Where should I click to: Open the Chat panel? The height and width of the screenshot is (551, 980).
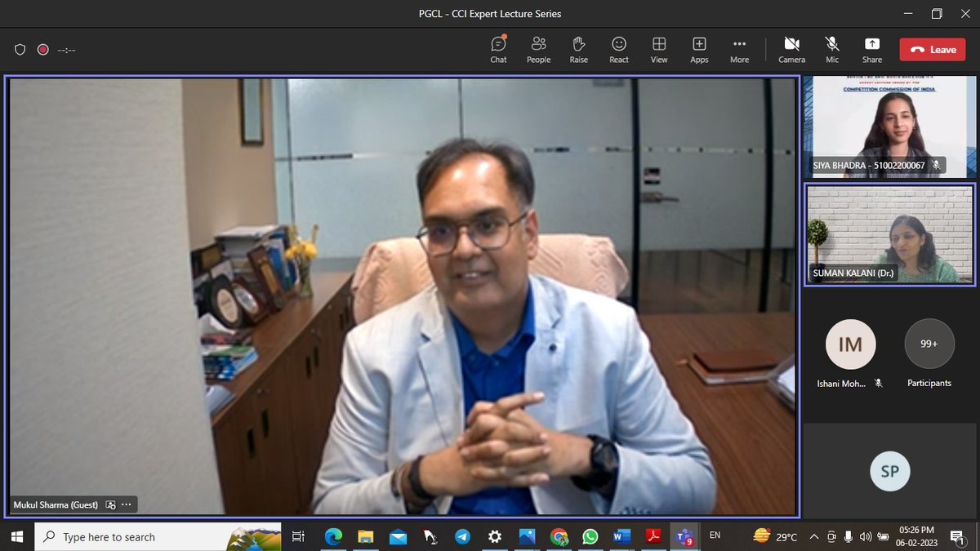498,49
